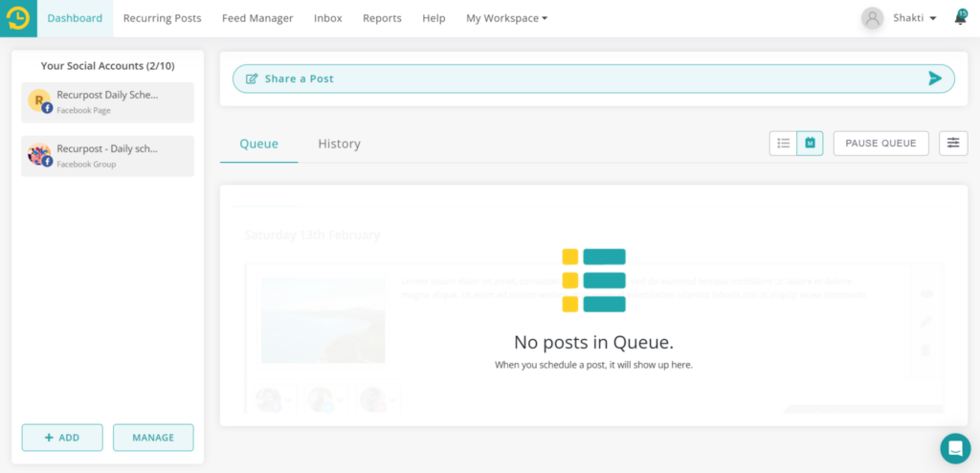Open the chat support bubble icon

pos(956,448)
